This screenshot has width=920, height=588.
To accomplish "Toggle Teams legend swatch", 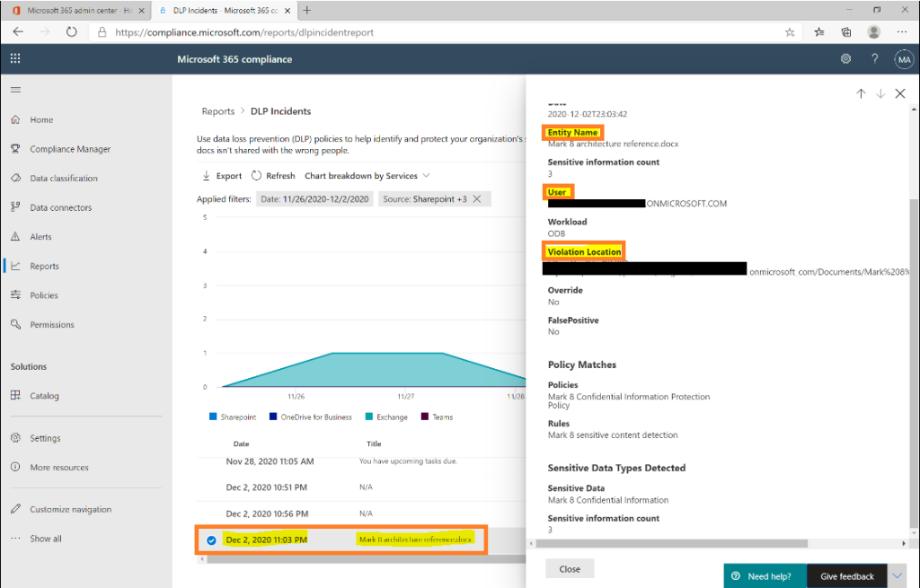I will [x=425, y=417].
